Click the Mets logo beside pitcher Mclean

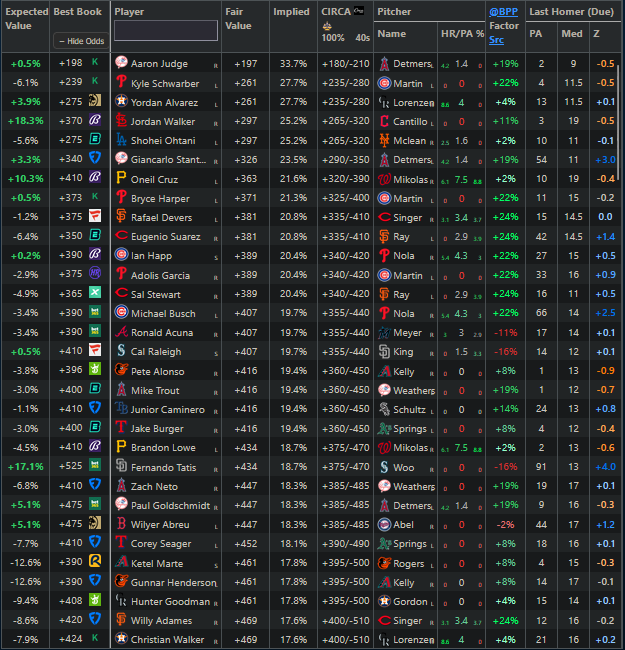(x=384, y=140)
